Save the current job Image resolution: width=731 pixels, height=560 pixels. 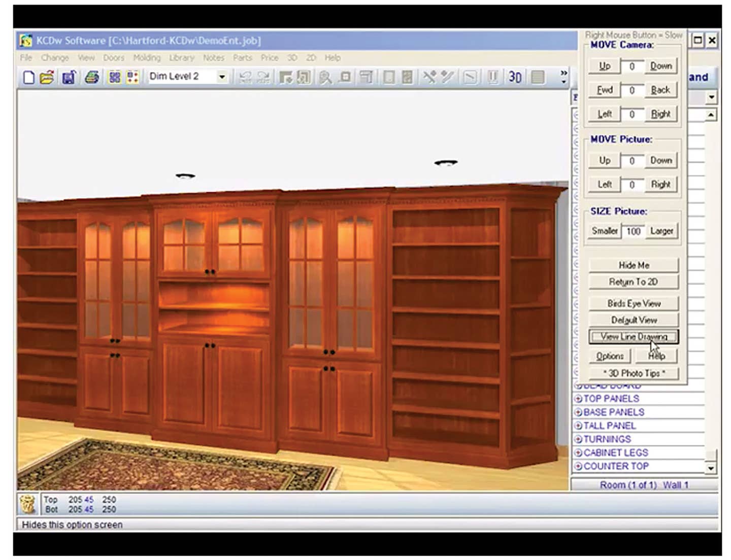point(68,77)
